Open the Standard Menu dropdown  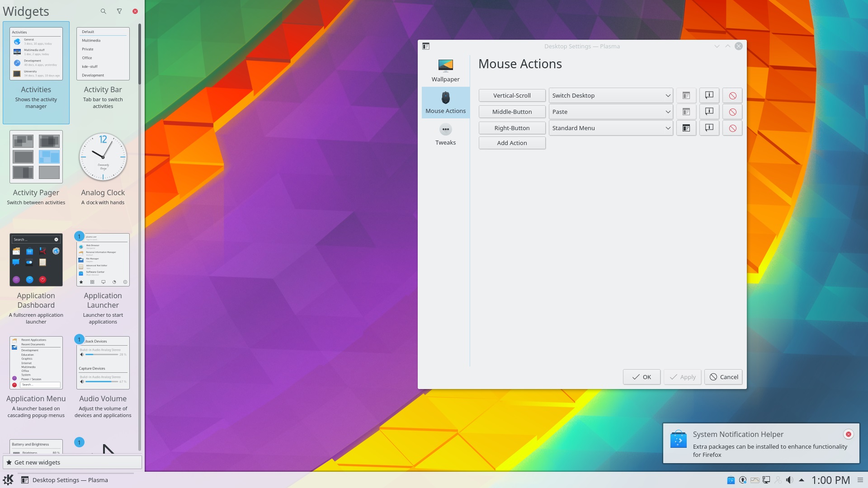click(610, 128)
